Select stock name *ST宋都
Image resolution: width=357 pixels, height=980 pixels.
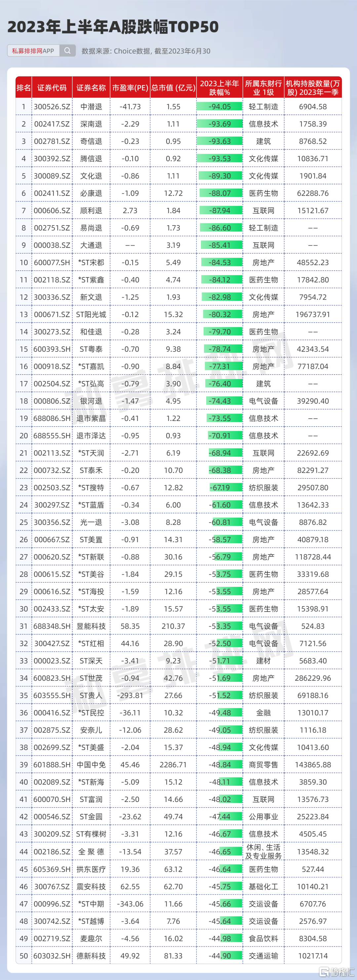91,262
